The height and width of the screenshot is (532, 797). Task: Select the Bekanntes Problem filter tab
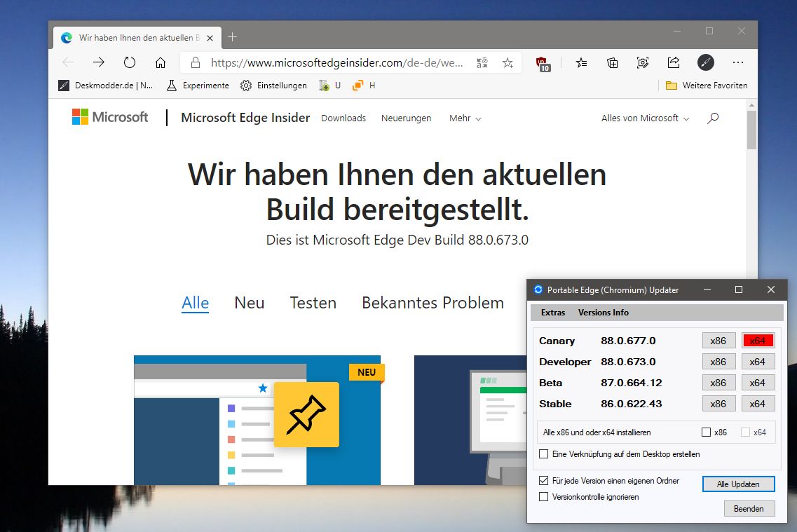tap(433, 303)
